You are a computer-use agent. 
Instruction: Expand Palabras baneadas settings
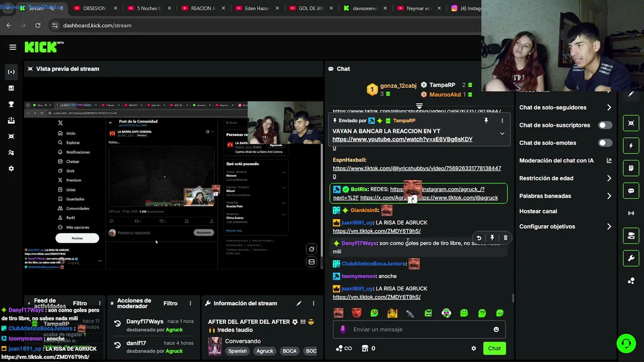click(565, 196)
